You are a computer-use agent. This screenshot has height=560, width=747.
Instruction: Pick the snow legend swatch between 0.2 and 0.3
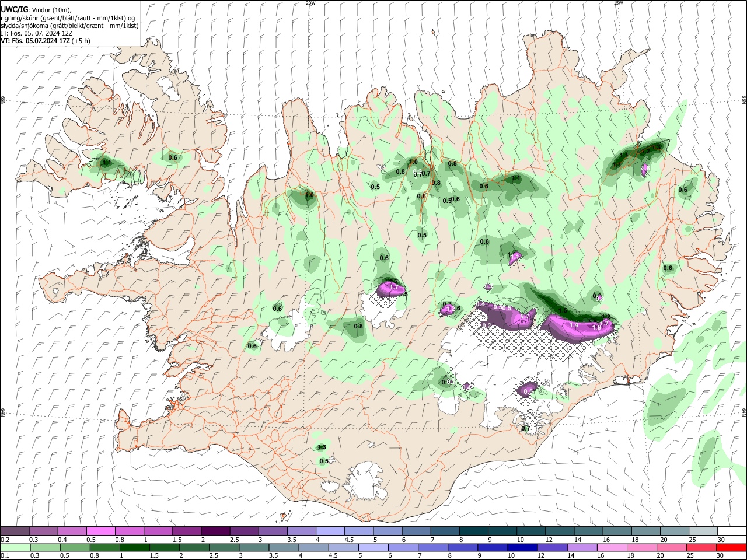(15, 531)
